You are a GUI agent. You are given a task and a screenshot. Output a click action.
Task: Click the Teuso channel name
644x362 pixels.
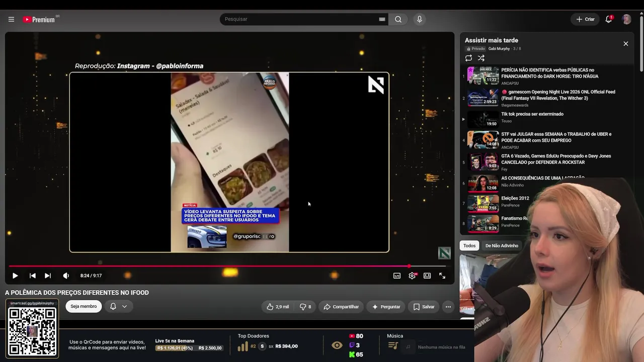point(506,121)
